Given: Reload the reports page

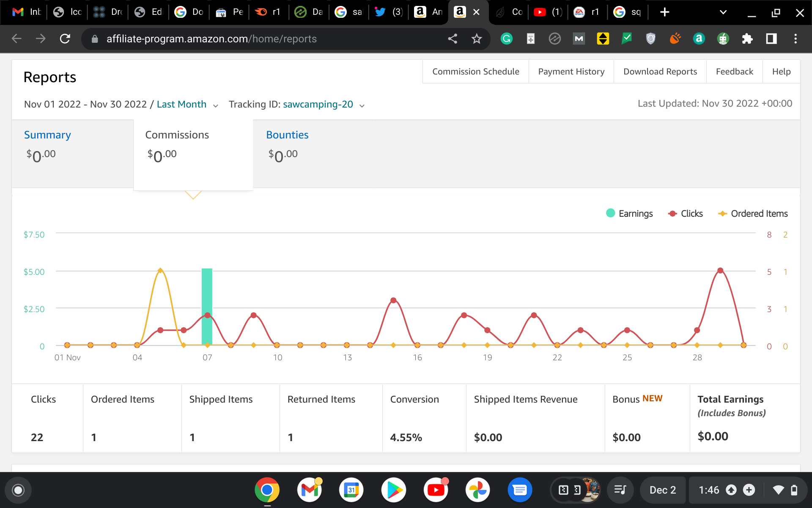Looking at the screenshot, I should pyautogui.click(x=65, y=39).
